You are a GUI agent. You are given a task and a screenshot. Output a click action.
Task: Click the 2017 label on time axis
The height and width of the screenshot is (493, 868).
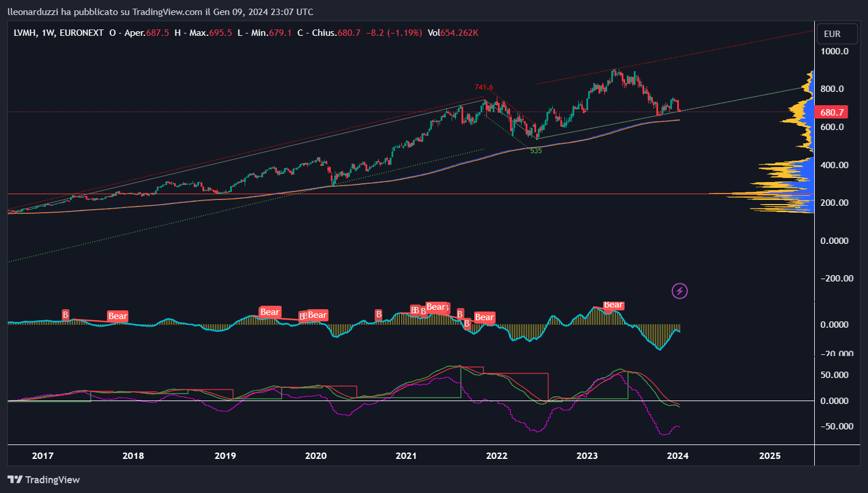43,455
